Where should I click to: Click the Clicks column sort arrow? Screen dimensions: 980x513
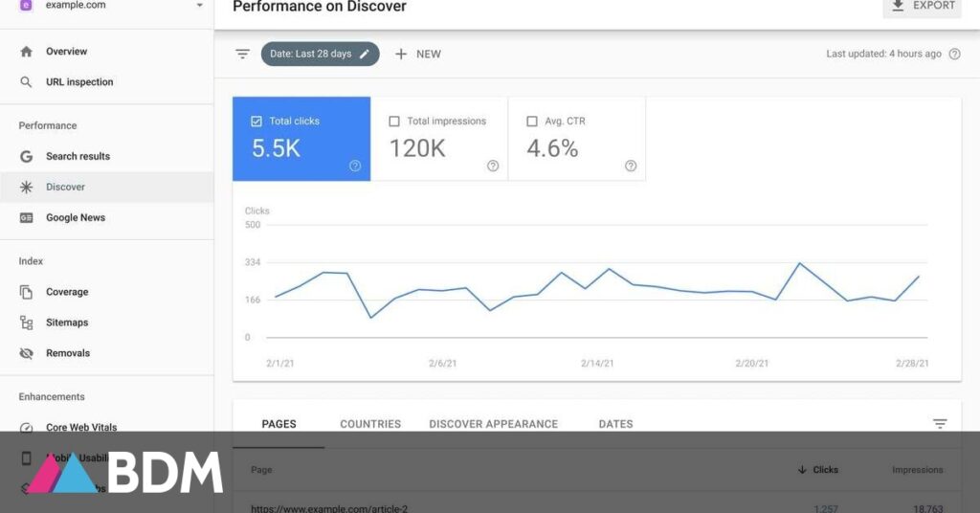click(x=802, y=470)
